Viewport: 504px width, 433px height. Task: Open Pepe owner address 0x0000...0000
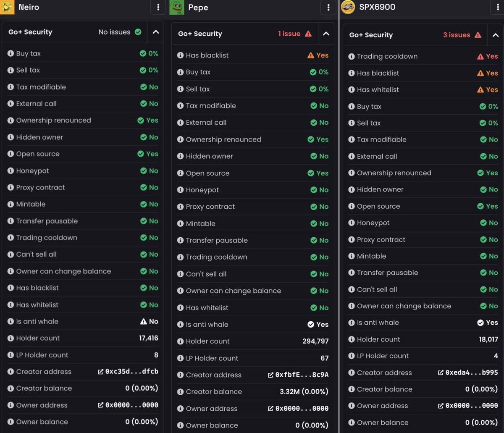[x=298, y=409]
